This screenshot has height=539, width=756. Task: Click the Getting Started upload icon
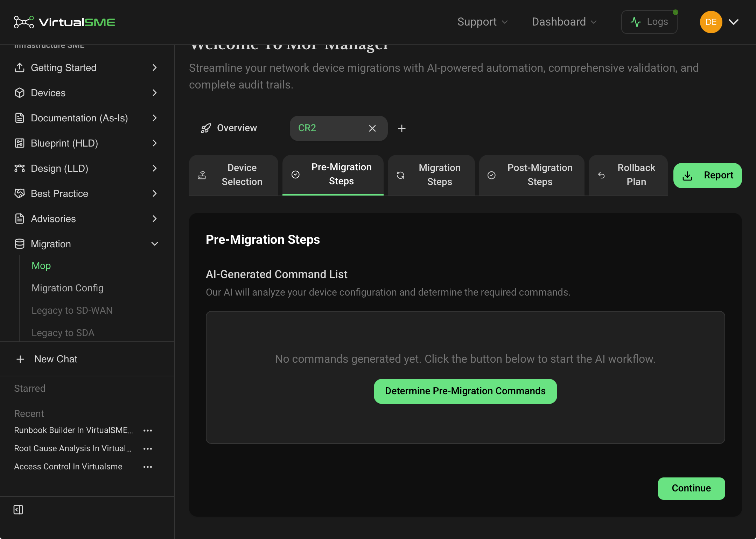point(20,68)
